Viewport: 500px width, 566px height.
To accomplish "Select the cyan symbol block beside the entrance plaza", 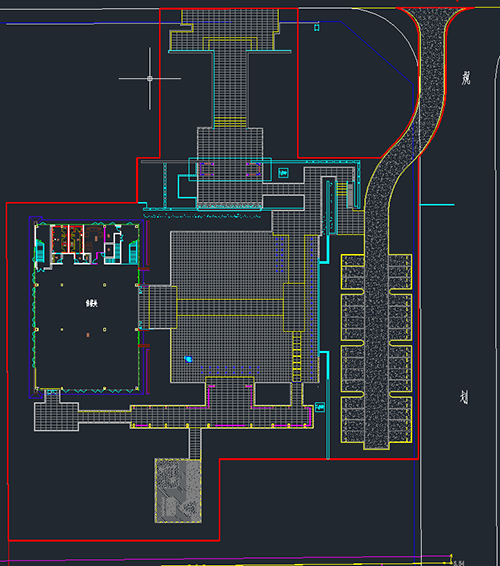I will tap(283, 173).
